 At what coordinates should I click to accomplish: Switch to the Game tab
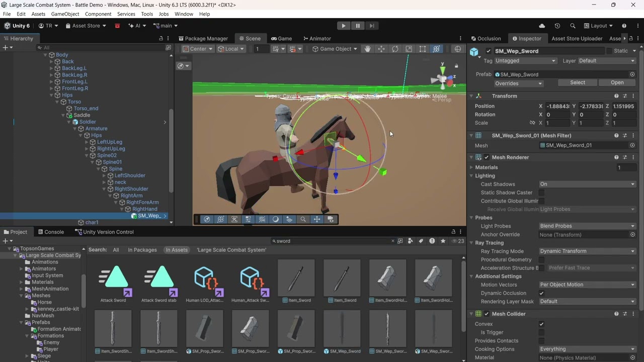tap(281, 38)
